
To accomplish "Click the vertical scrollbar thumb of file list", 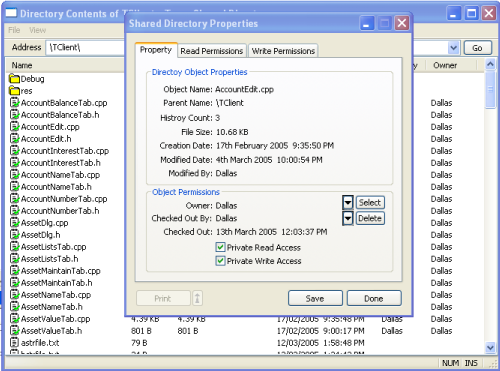I will click(x=490, y=89).
